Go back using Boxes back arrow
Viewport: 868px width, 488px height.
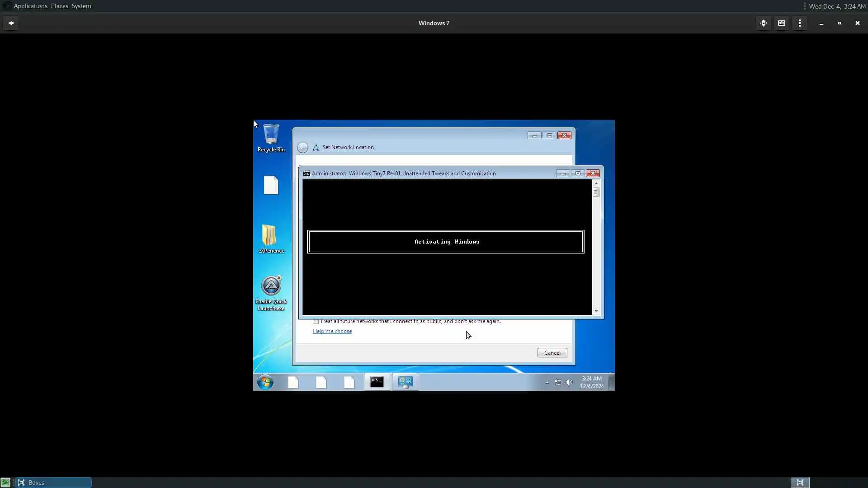11,23
